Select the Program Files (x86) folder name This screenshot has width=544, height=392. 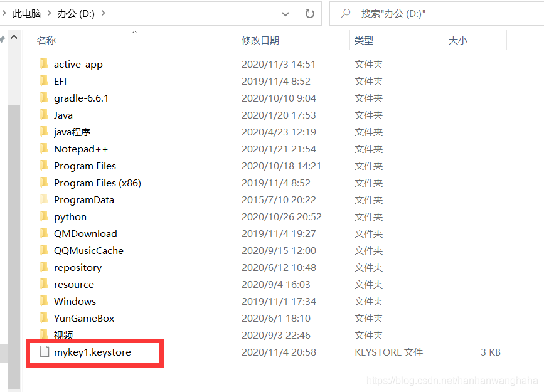97,183
